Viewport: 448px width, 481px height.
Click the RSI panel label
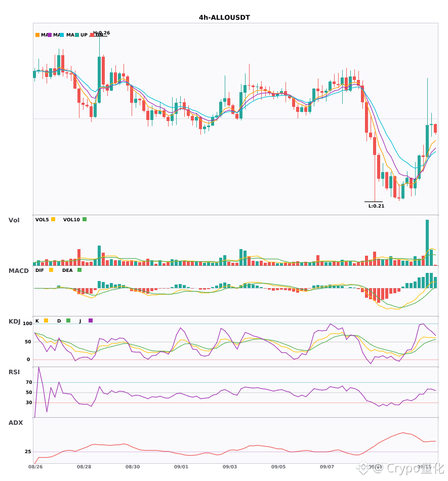coord(14,372)
